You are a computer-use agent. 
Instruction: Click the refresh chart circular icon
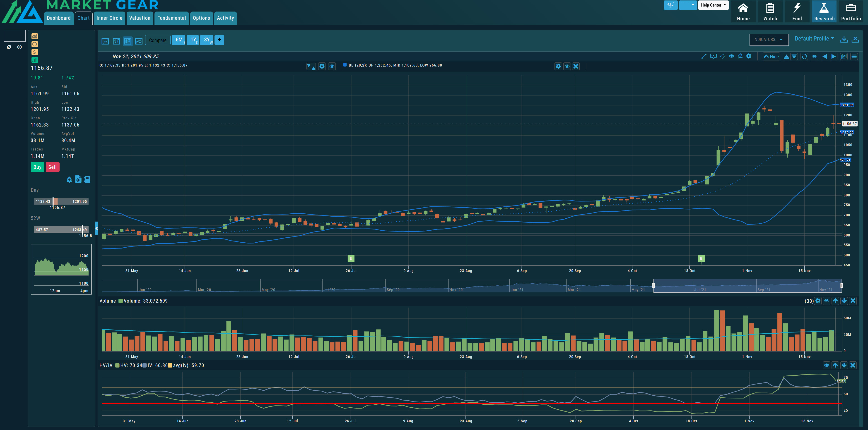804,57
